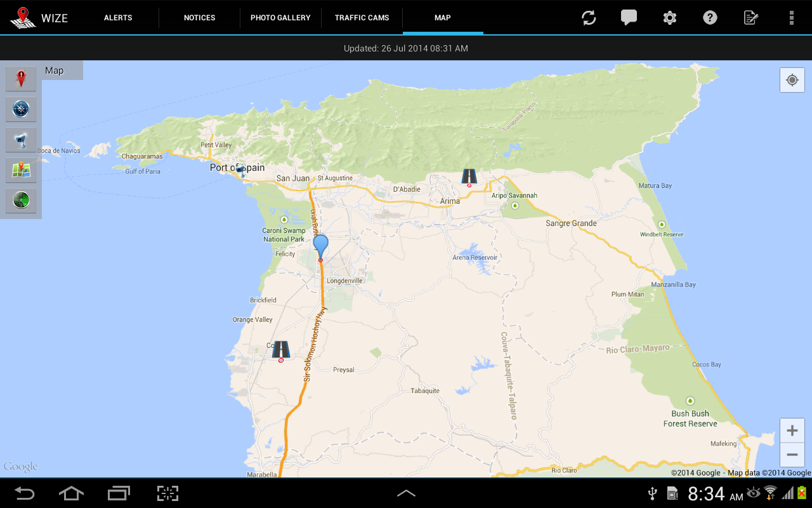Open the ALERTS tab

[x=118, y=18]
